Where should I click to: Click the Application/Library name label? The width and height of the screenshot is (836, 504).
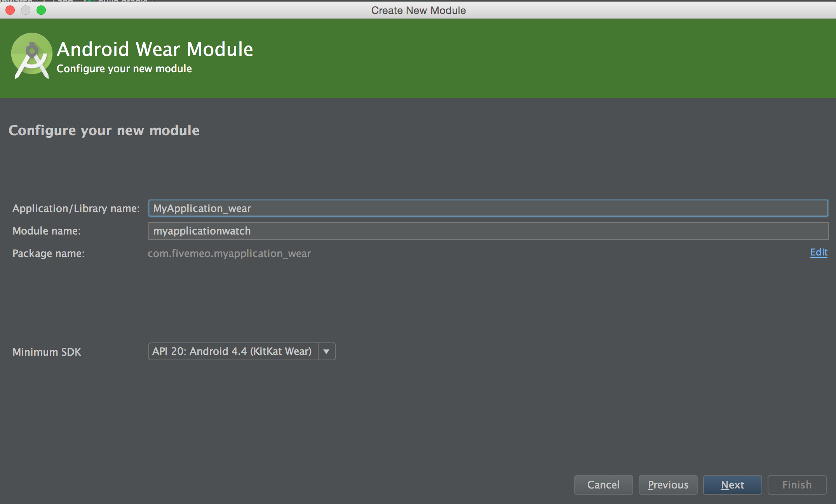click(x=76, y=209)
